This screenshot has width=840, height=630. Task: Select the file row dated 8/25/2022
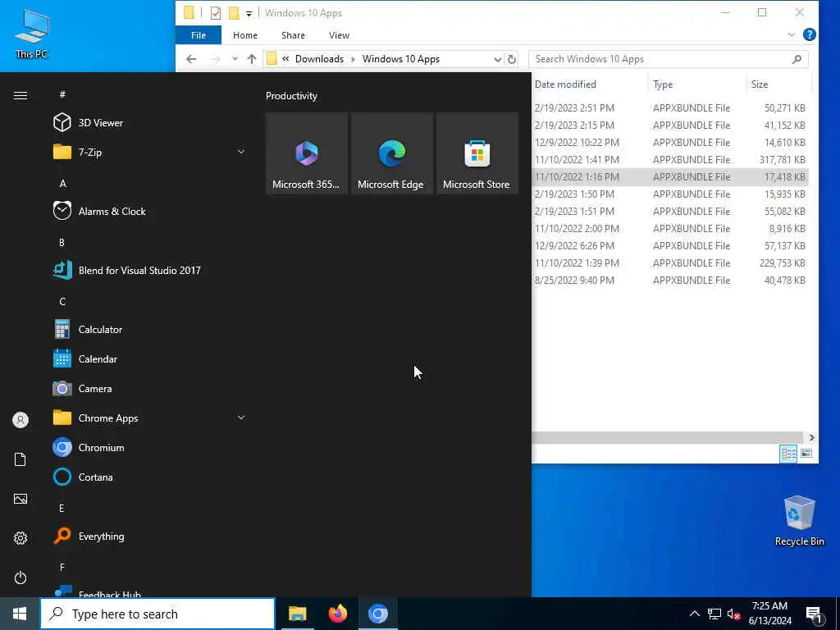(x=669, y=281)
